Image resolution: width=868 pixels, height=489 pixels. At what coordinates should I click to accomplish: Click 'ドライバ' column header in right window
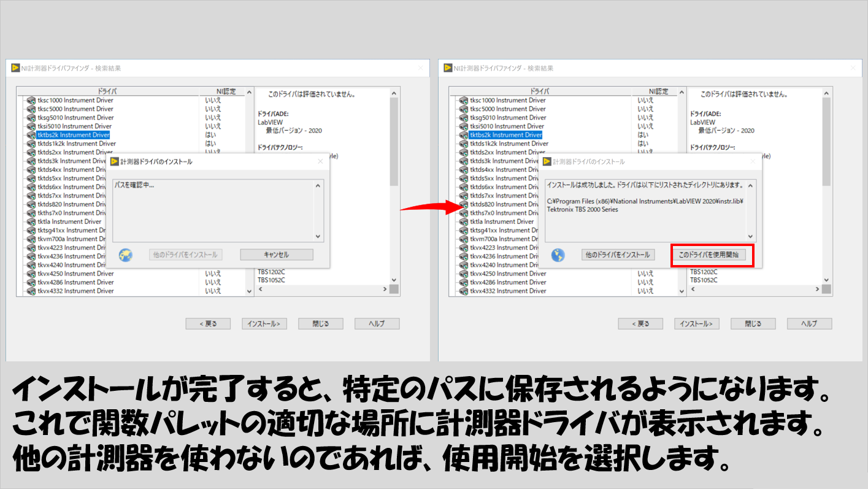(540, 91)
